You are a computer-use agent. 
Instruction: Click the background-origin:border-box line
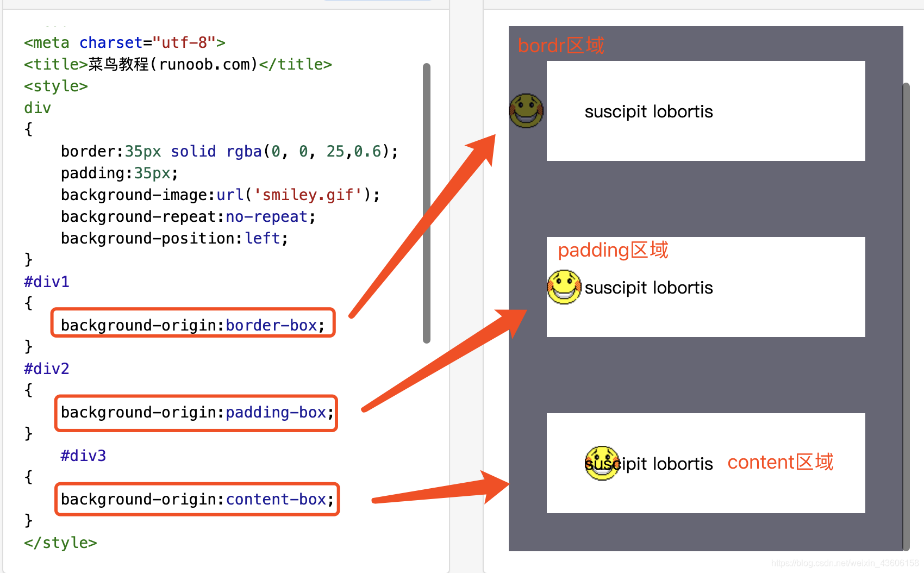(x=193, y=325)
